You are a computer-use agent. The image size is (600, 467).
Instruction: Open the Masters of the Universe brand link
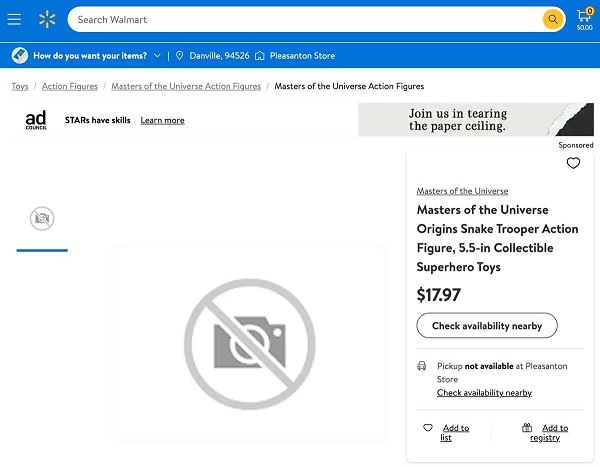pos(462,191)
